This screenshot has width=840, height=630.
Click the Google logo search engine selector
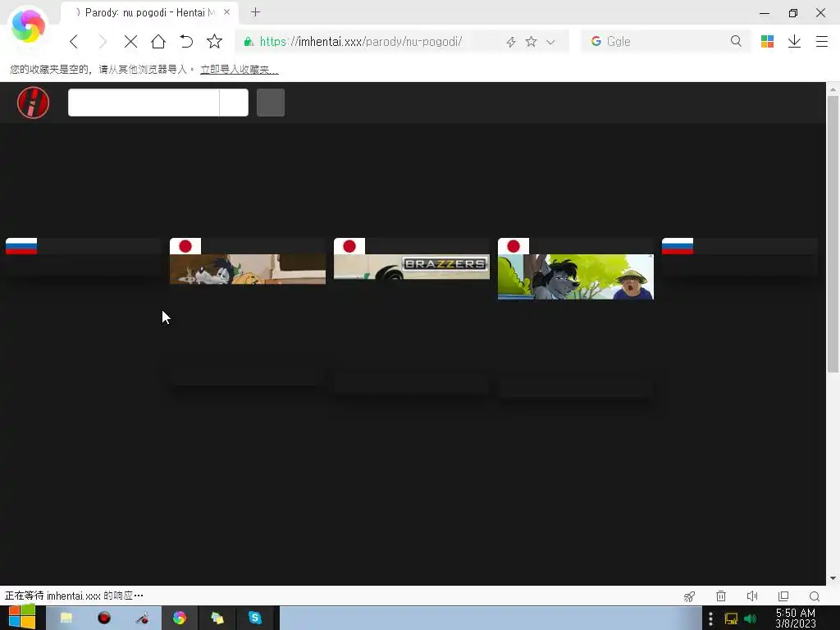596,41
